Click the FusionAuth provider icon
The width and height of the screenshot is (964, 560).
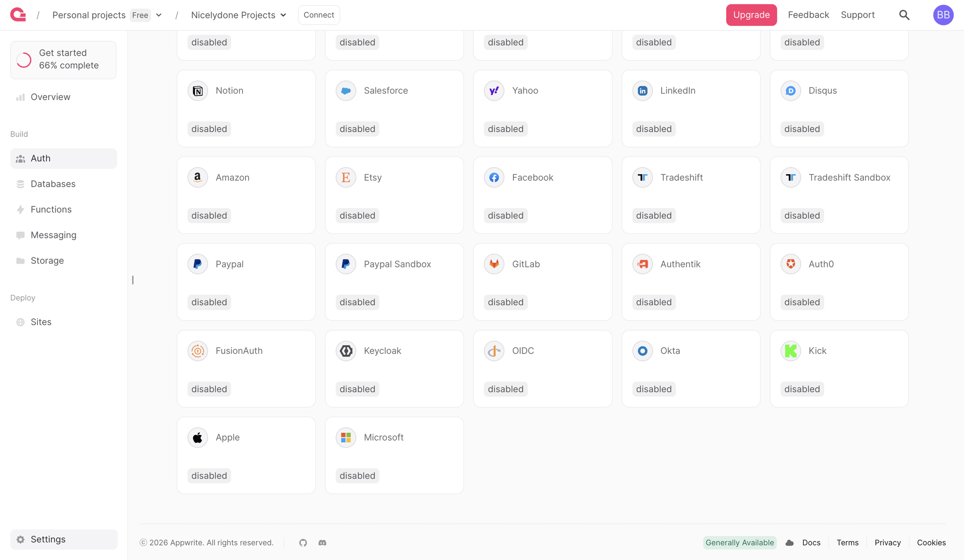coord(198,351)
